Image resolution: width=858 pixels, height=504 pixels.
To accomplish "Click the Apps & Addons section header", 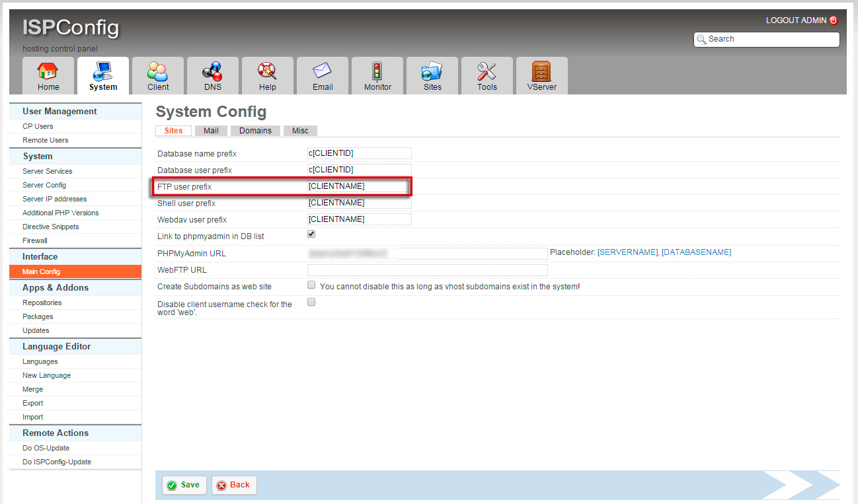I will click(x=75, y=288).
